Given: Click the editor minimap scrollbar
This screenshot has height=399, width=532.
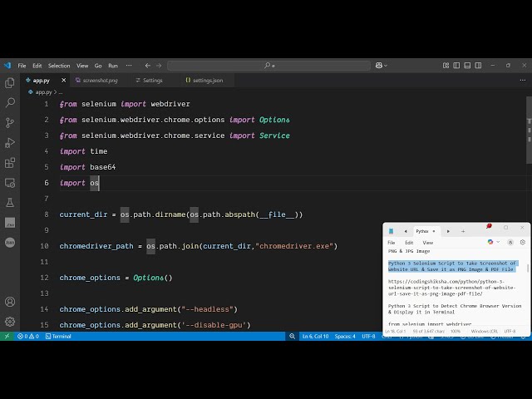Looking at the screenshot, I should coord(529,130).
